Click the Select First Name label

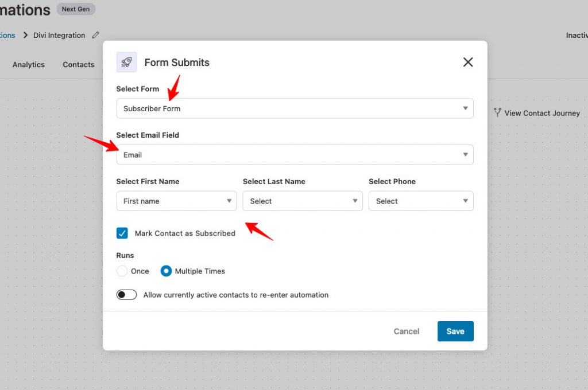tap(148, 181)
